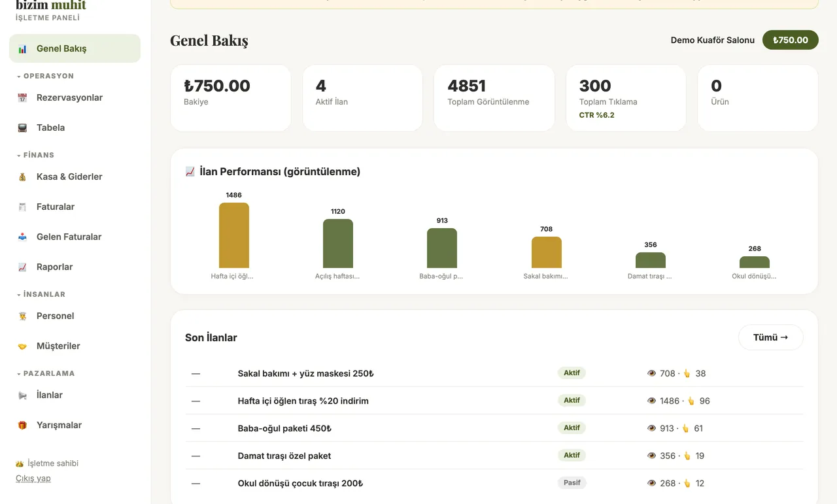Click the "Demo Kuaför Salonu" business name
Image resolution: width=837 pixels, height=504 pixels.
click(x=713, y=40)
